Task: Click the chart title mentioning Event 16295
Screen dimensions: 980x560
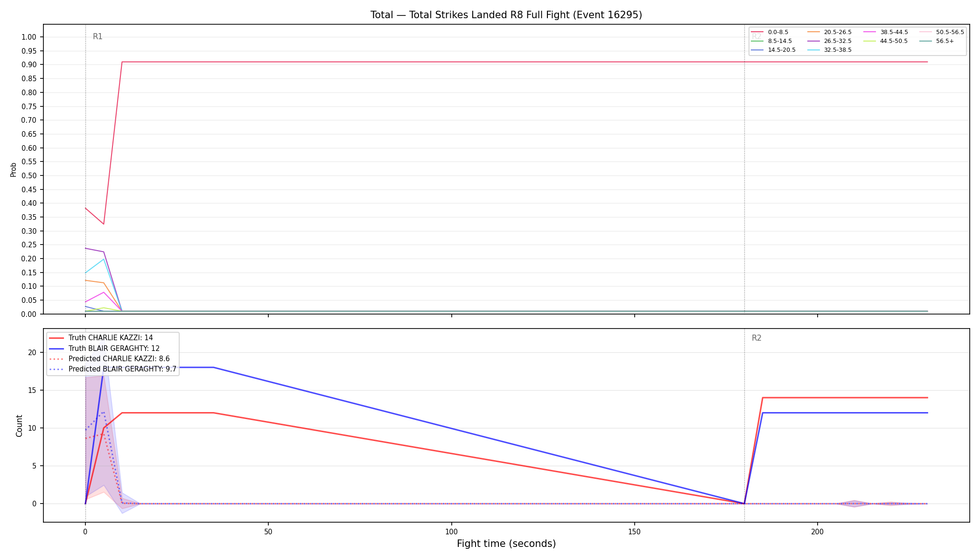Action: point(506,15)
